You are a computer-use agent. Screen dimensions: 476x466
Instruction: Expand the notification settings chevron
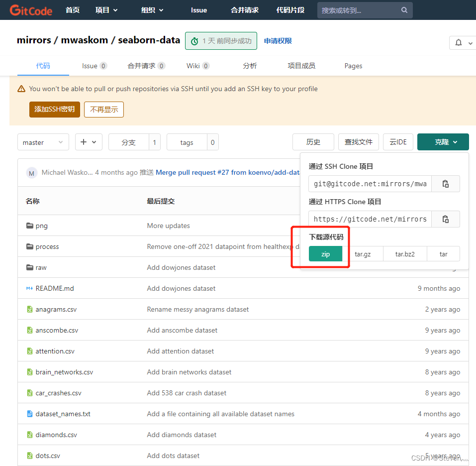point(470,43)
